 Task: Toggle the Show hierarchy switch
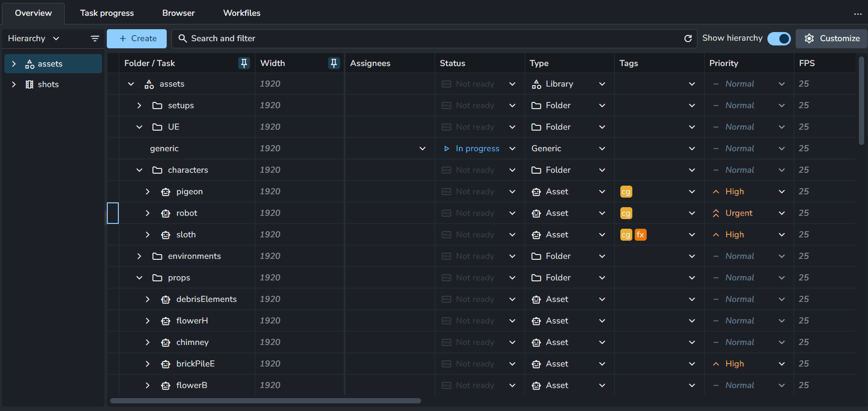779,39
